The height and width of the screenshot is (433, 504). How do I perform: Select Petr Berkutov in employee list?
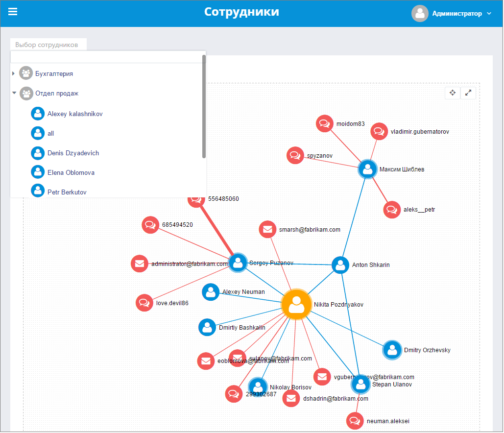click(x=67, y=192)
